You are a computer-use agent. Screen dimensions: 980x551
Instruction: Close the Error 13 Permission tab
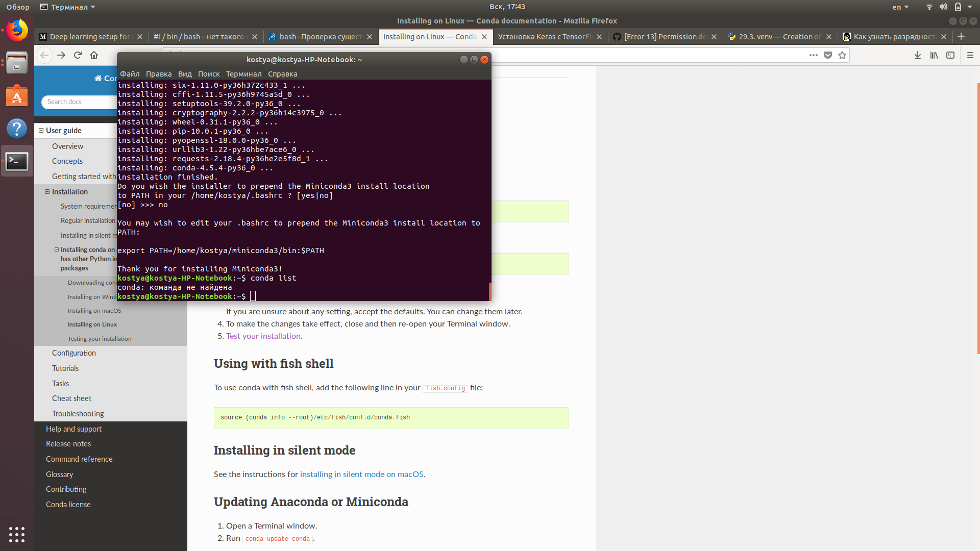(714, 37)
